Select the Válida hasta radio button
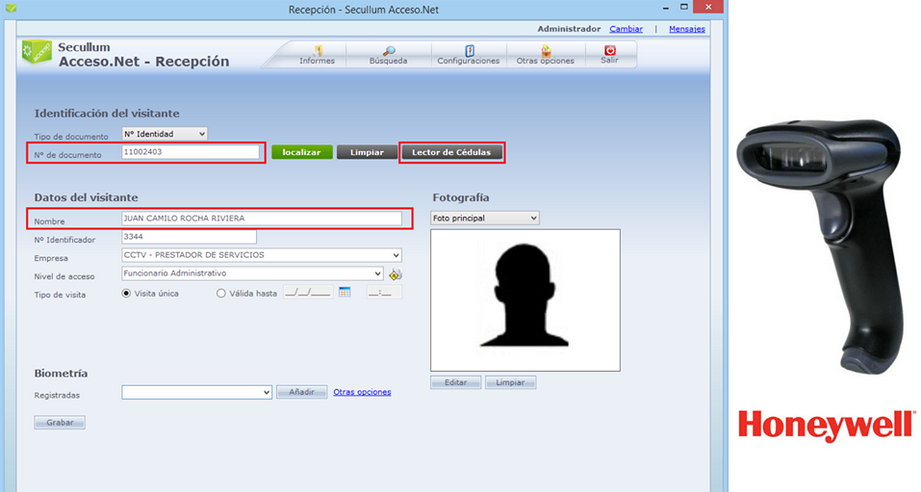The image size is (921, 492). pos(221,293)
